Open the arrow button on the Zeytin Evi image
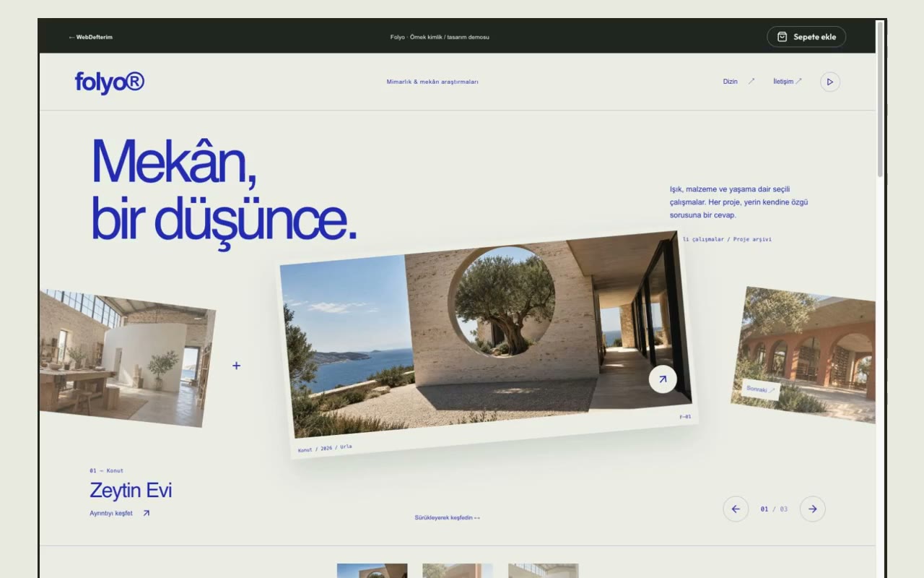 click(x=663, y=379)
